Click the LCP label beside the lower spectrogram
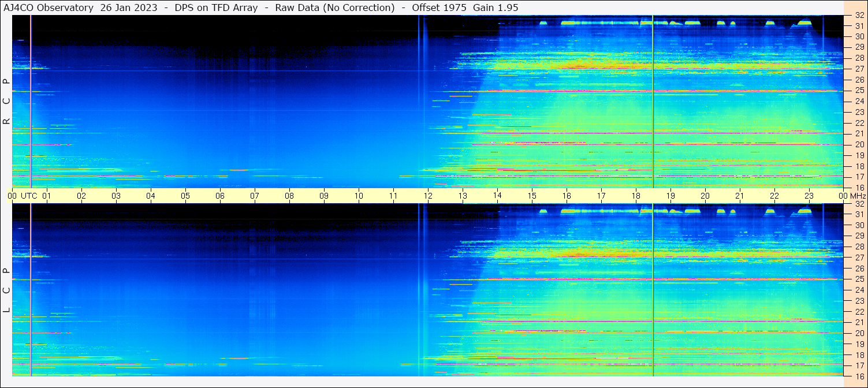The image size is (868, 388). click(x=6, y=290)
